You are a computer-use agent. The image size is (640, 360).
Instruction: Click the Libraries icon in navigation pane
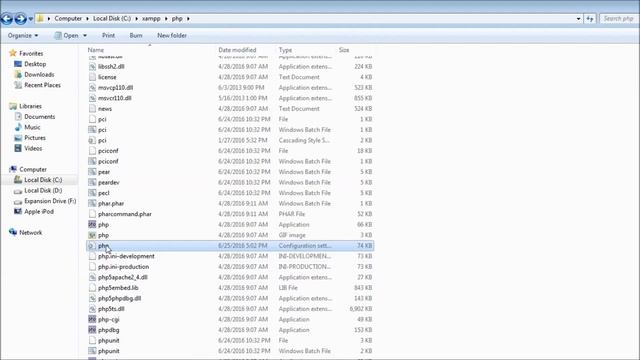13,106
